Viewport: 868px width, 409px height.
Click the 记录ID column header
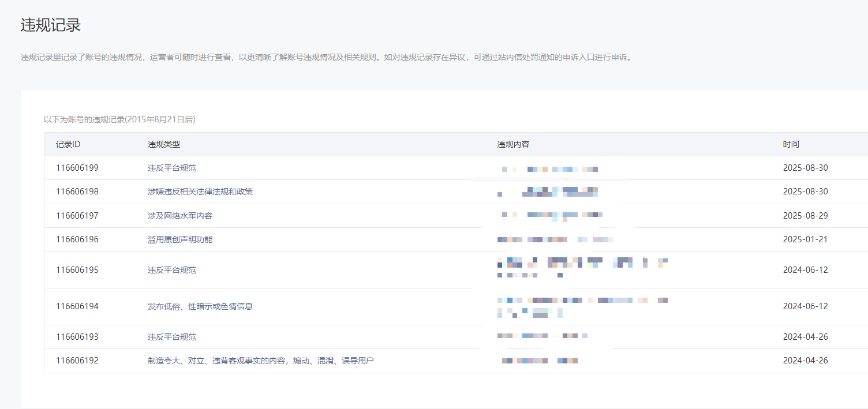(68, 144)
